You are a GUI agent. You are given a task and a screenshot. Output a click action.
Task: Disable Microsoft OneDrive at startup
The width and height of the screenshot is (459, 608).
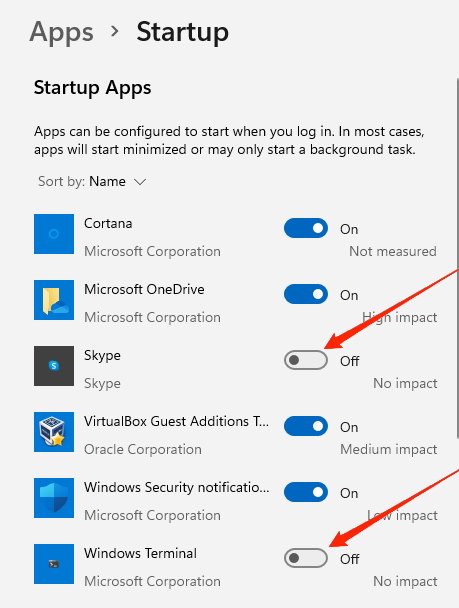[306, 294]
